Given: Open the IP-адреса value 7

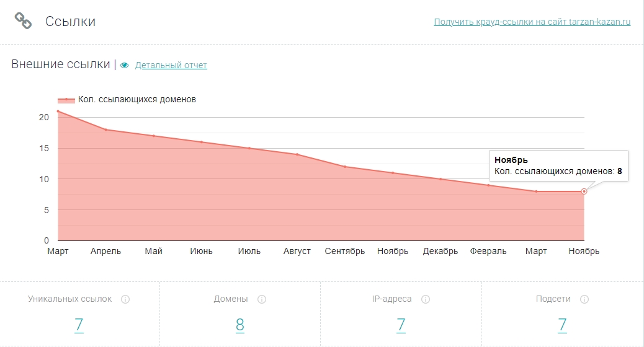Looking at the screenshot, I should pyautogui.click(x=401, y=325).
